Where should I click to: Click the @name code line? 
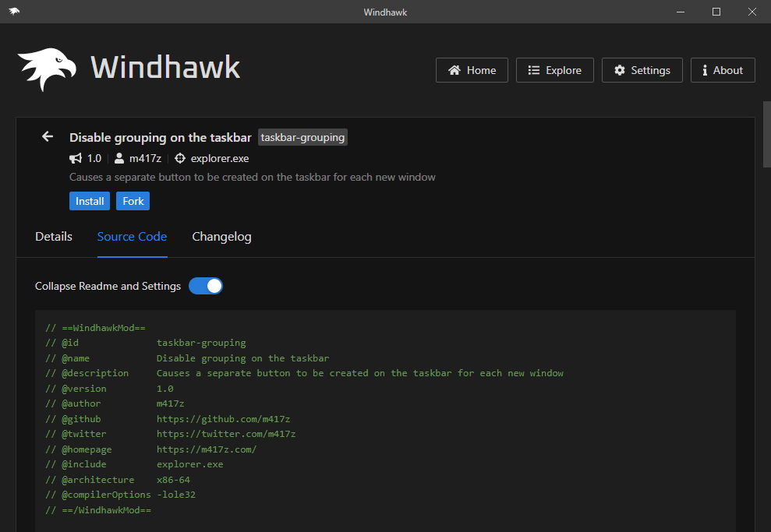187,358
